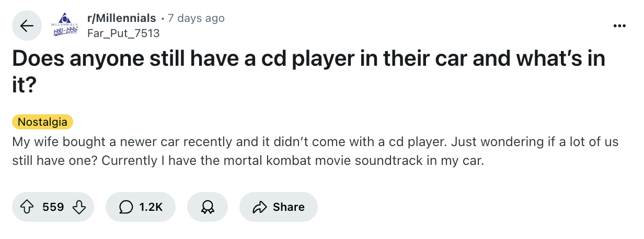The image size is (644, 239).
Task: Click the 1.2K comments count
Action: pyautogui.click(x=151, y=207)
